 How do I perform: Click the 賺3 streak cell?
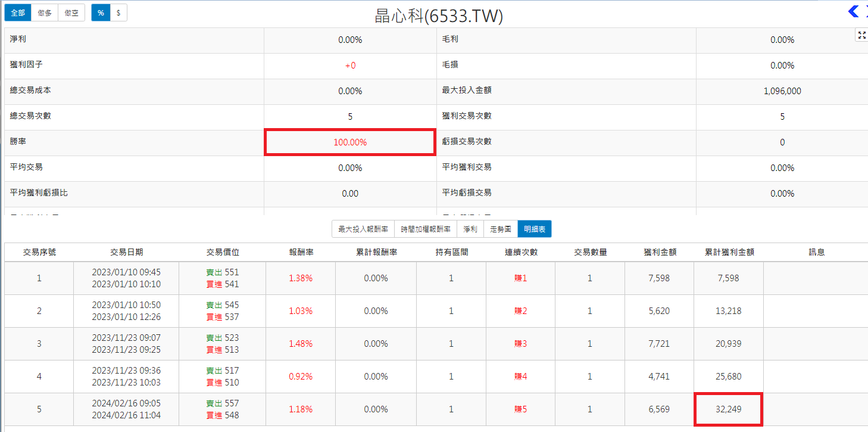coord(521,344)
